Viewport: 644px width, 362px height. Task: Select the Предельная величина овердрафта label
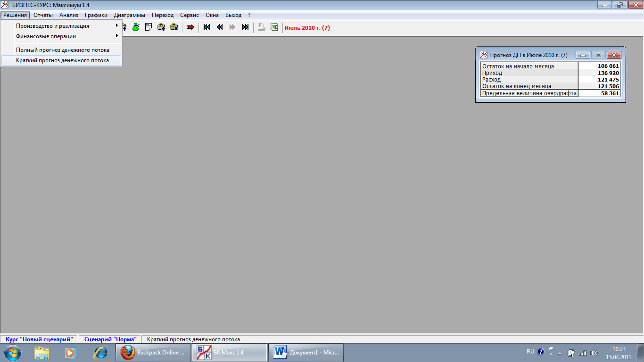tap(529, 93)
